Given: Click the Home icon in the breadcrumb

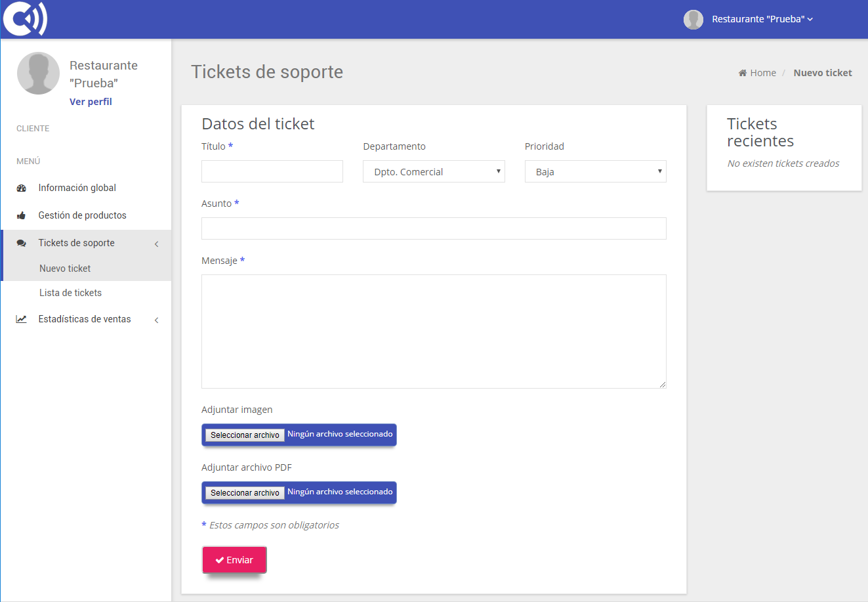Looking at the screenshot, I should [x=744, y=72].
